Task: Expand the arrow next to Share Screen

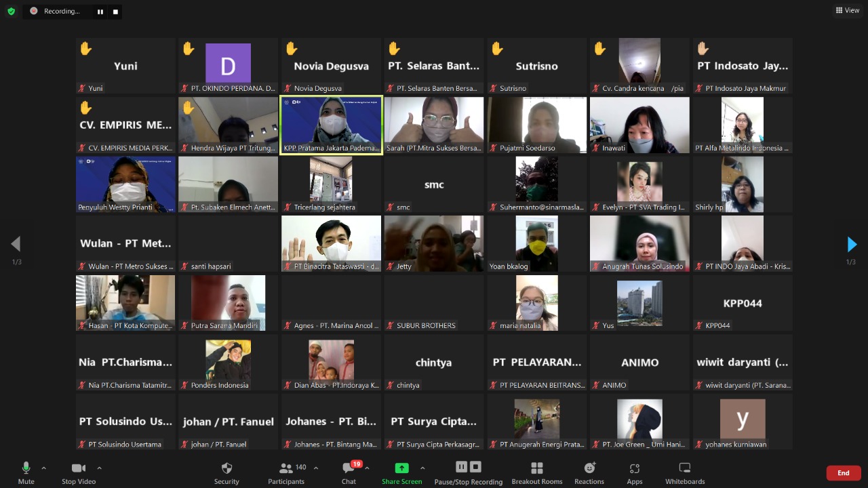Action: pyautogui.click(x=422, y=468)
